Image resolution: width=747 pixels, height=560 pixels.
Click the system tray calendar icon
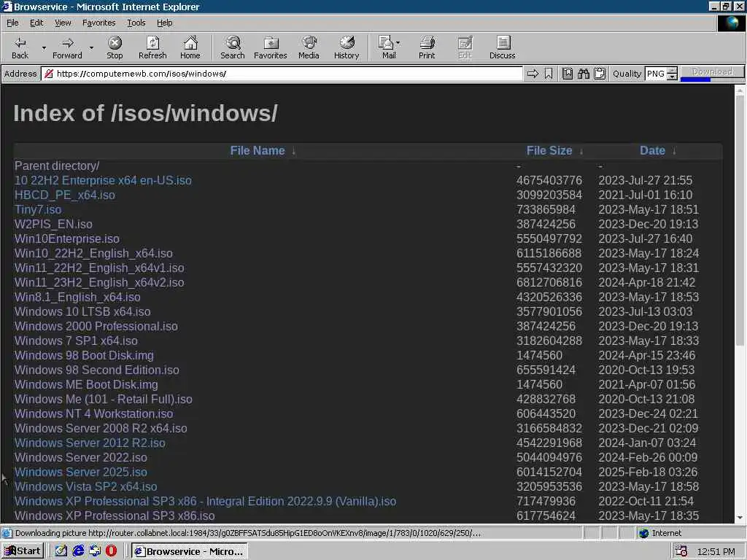681,551
